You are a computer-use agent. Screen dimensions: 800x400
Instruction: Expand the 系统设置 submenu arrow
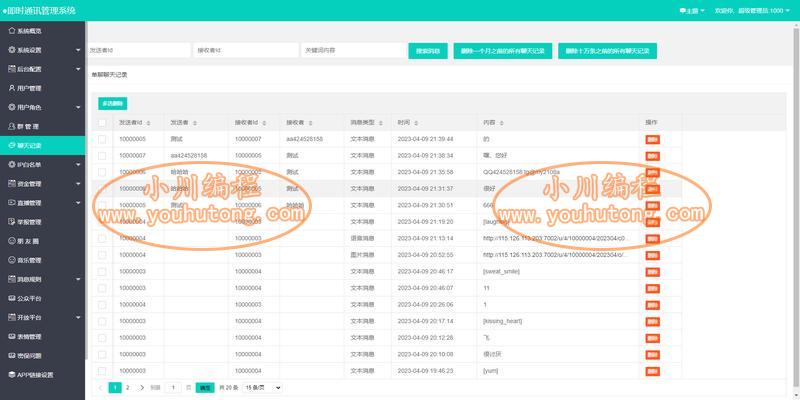click(78, 50)
